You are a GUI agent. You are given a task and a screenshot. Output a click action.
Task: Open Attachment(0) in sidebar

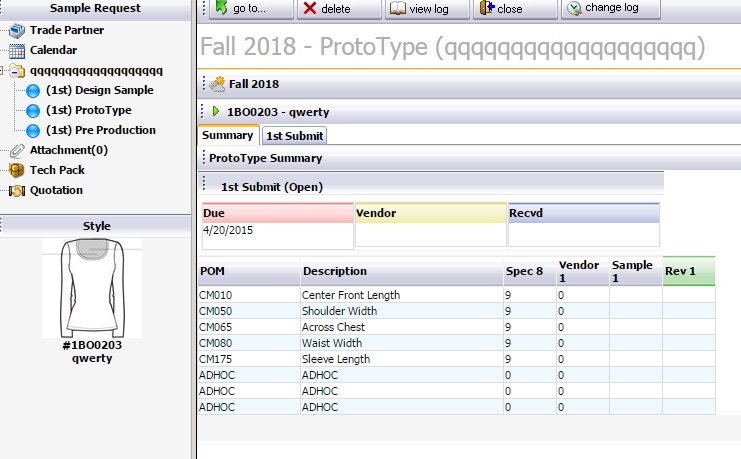pyautogui.click(x=69, y=150)
